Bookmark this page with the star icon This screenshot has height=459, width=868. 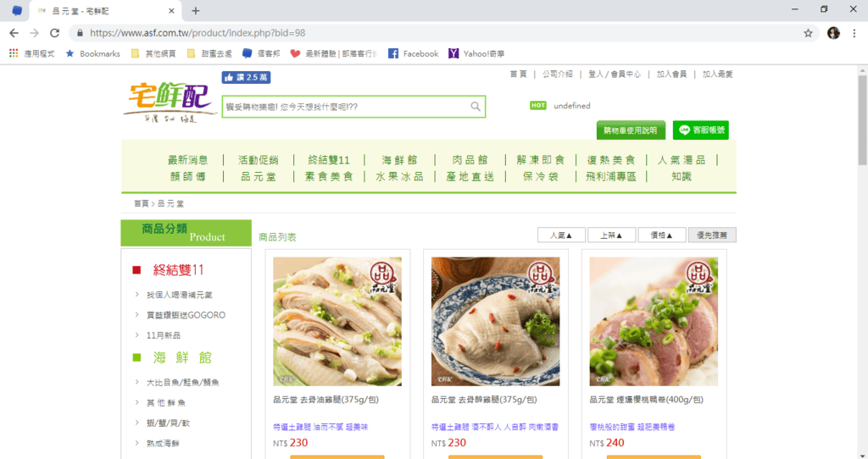[x=808, y=33]
